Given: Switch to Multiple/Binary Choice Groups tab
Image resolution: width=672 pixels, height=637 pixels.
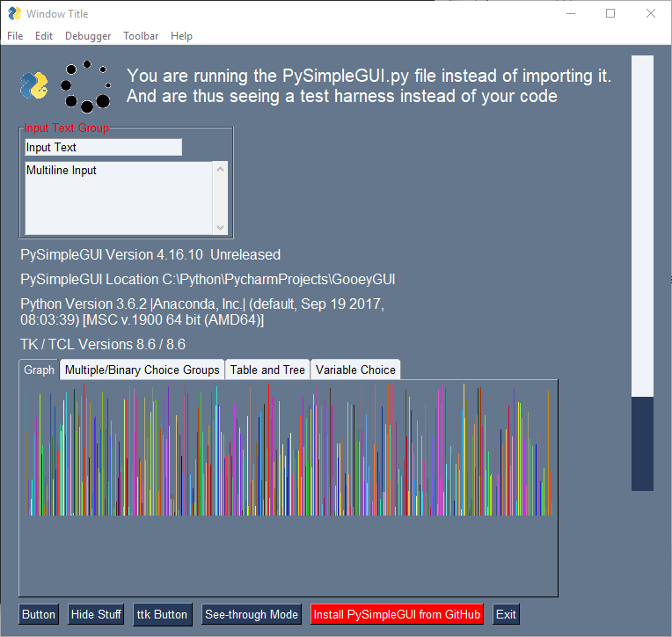Looking at the screenshot, I should 142,370.
